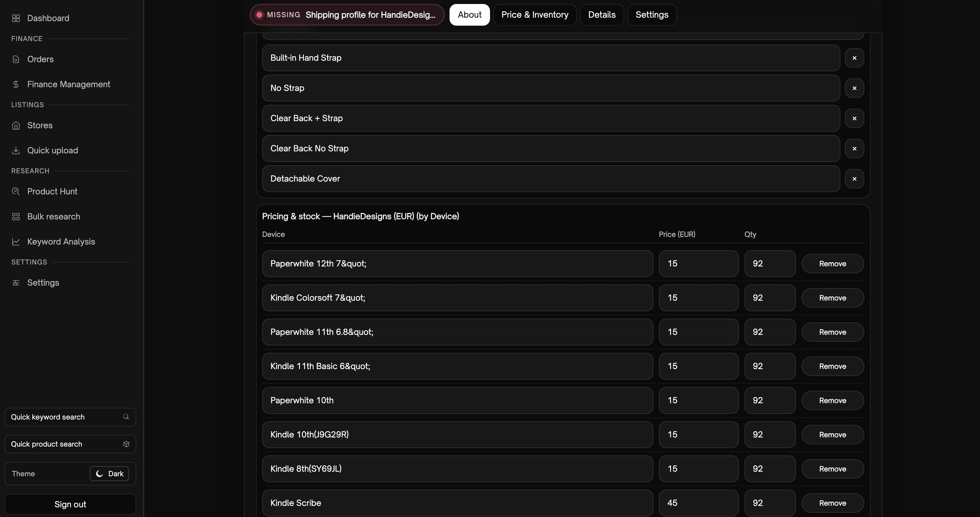
Task: Toggle the theme away from Dark mode
Action: (x=109, y=474)
